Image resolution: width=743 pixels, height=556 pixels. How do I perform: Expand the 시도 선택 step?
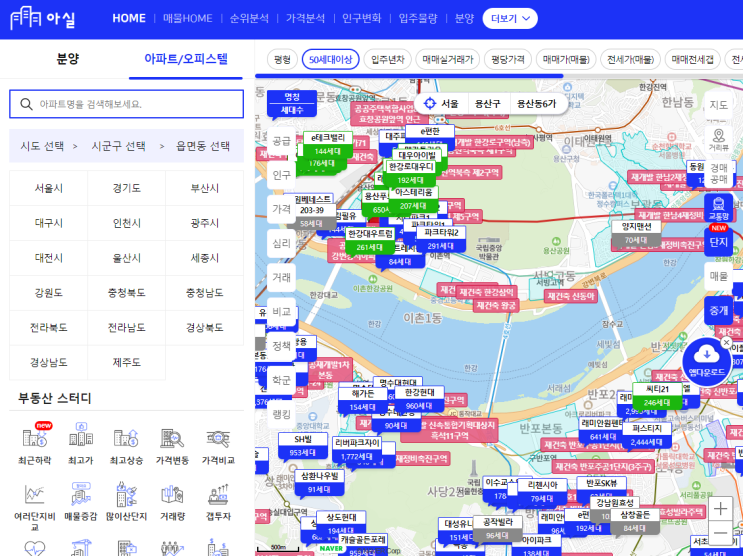pos(42,146)
